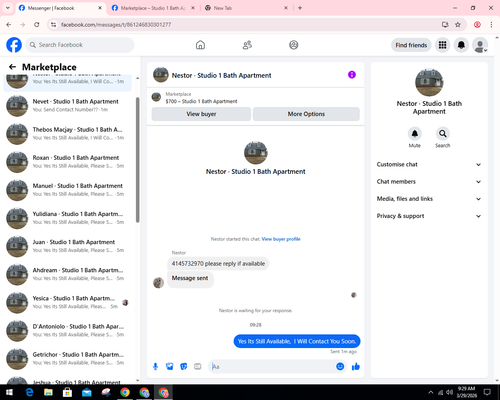Click the Facebook logo icon
The height and width of the screenshot is (400, 500).
(x=14, y=45)
